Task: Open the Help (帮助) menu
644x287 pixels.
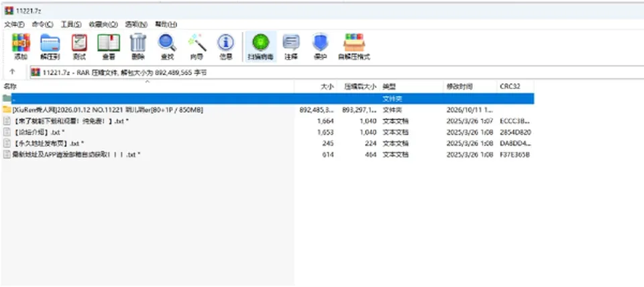Action: point(166,24)
